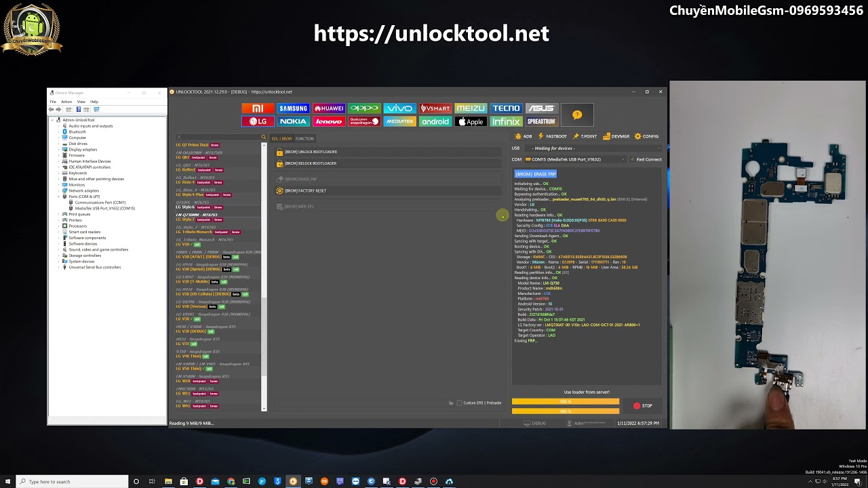This screenshot has height=488, width=868.
Task: Open the CONFIG settings
Action: pos(647,136)
